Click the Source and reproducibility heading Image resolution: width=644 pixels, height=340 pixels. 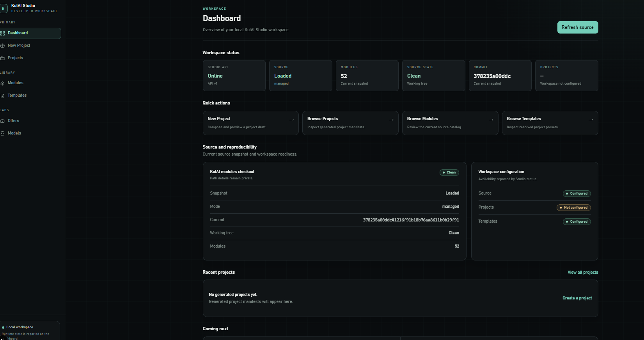click(x=229, y=147)
